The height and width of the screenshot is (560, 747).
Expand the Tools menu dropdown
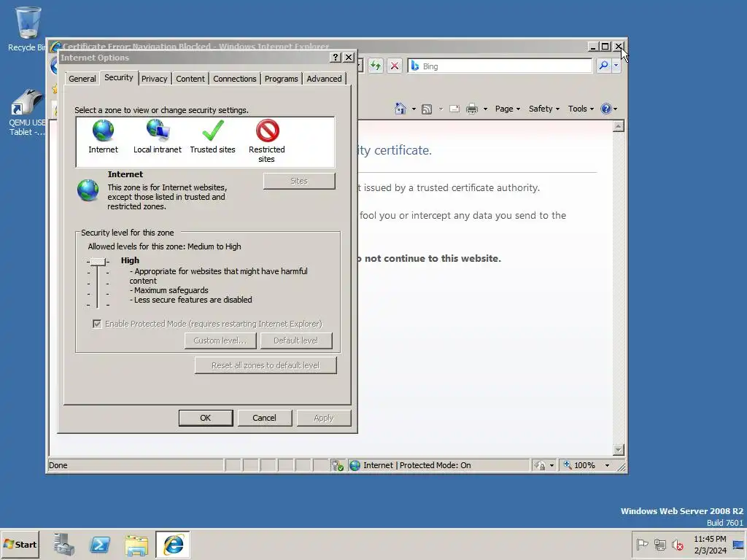coord(581,109)
